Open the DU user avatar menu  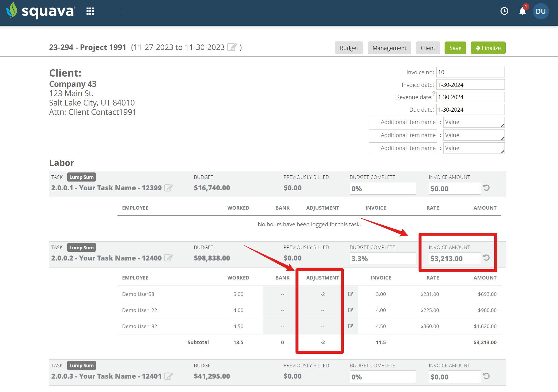coord(540,11)
